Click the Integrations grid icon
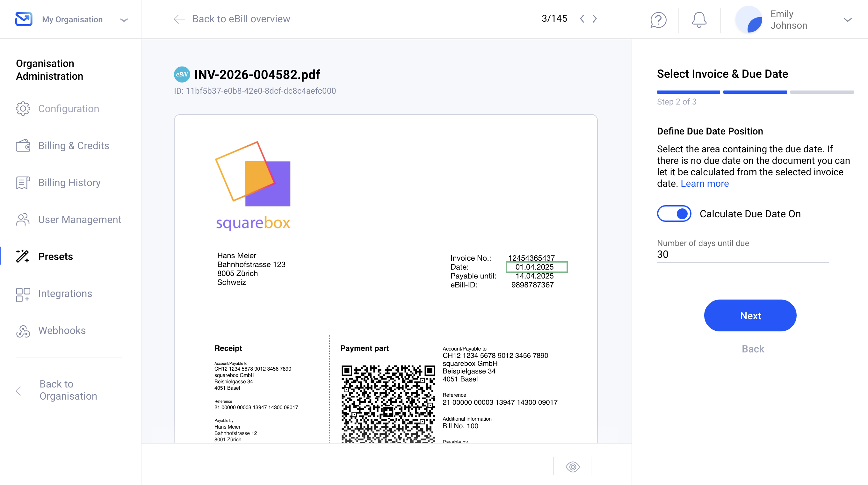This screenshot has width=868, height=485. click(x=23, y=293)
